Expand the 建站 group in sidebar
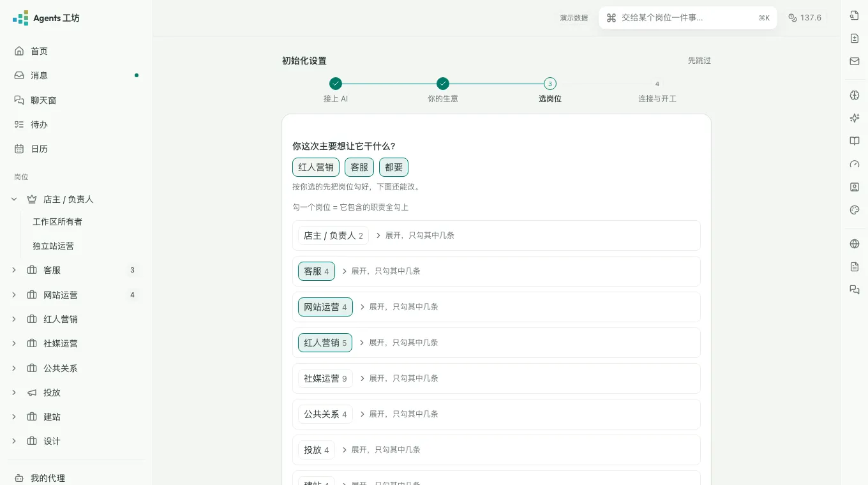 coord(14,417)
